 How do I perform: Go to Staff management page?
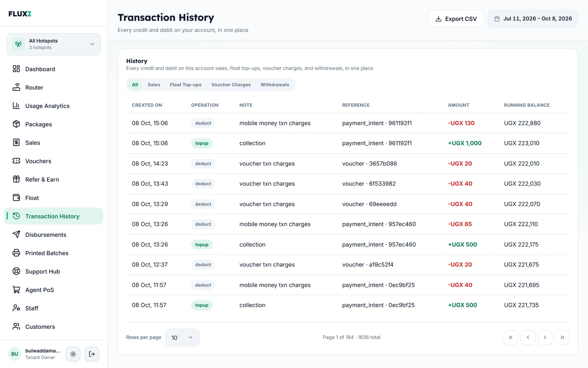point(54,308)
